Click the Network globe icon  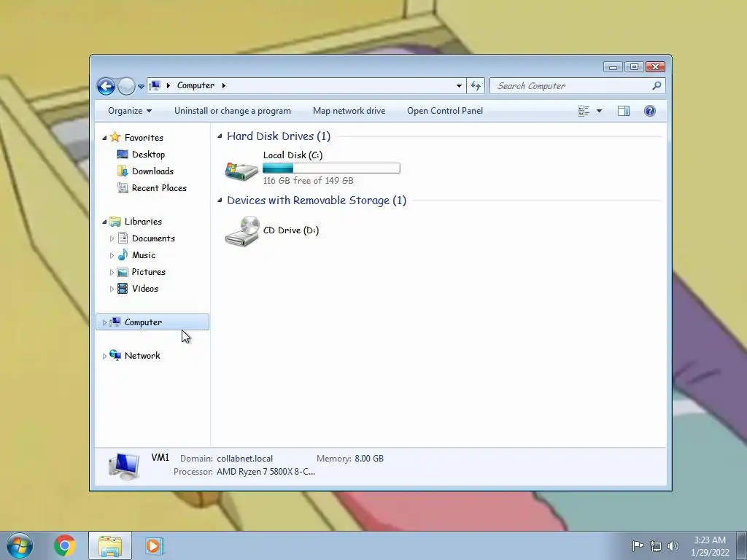[115, 355]
